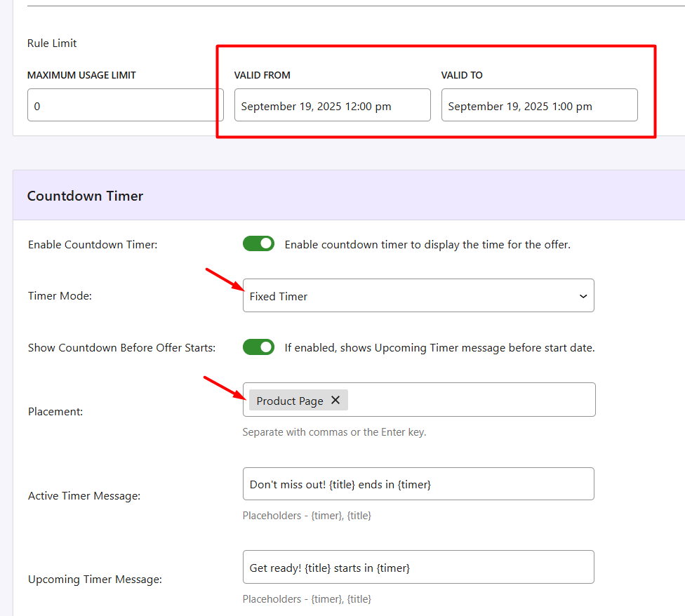Focus the Maximum Usage Limit field
This screenshot has width=685, height=616.
pyautogui.click(x=125, y=105)
